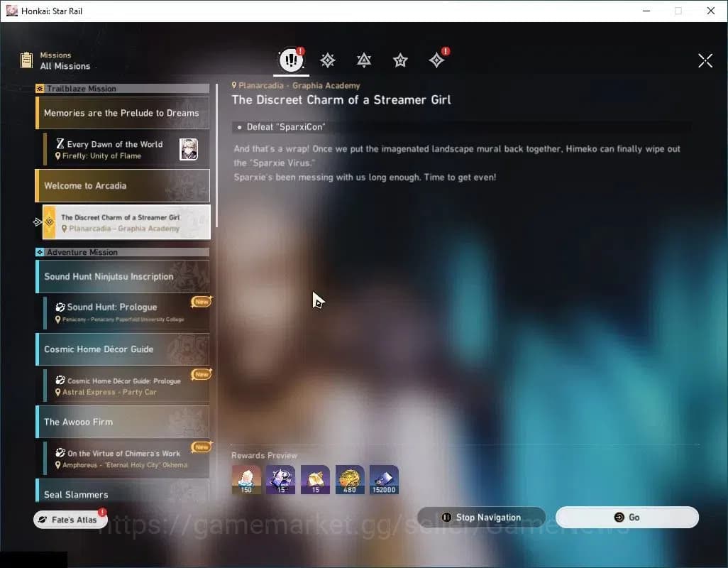
Task: Expand The Awooo Firm mission group
Action: coord(122,422)
